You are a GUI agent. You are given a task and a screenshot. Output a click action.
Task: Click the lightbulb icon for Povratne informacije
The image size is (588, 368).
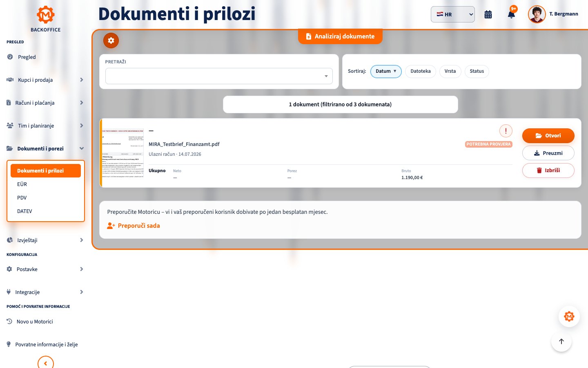pyautogui.click(x=9, y=344)
